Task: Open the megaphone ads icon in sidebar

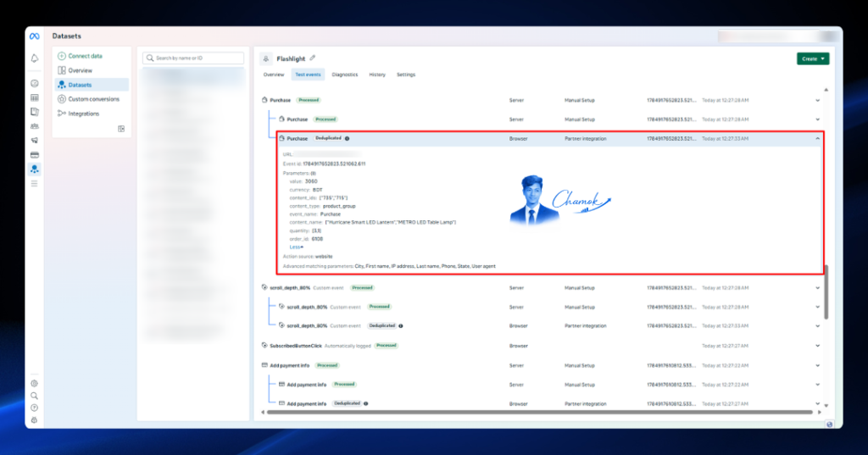Action: click(34, 140)
